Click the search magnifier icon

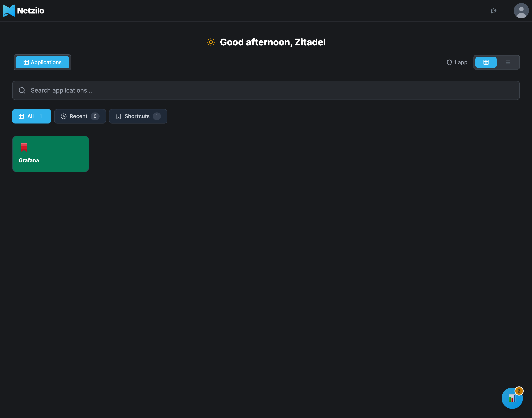point(22,91)
